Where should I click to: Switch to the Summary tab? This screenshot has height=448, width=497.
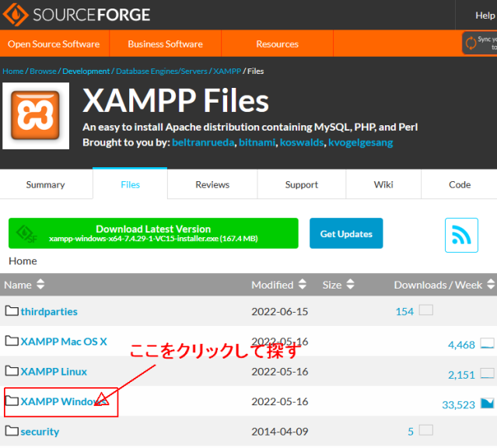tap(46, 184)
